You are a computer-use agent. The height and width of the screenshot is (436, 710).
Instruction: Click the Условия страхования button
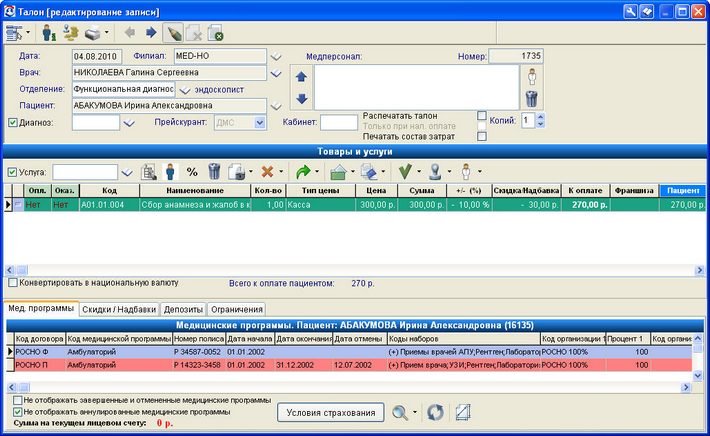point(331,412)
